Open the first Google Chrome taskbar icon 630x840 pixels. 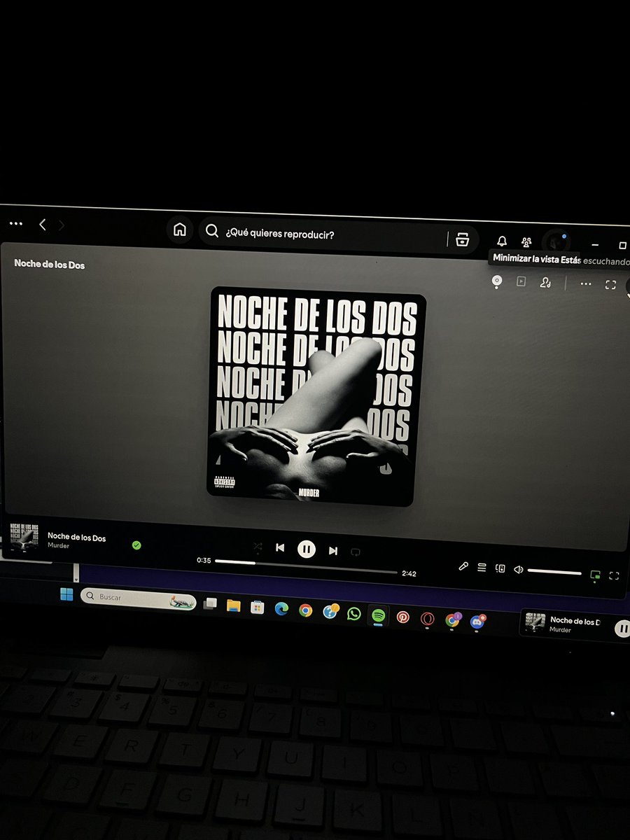[x=305, y=610]
